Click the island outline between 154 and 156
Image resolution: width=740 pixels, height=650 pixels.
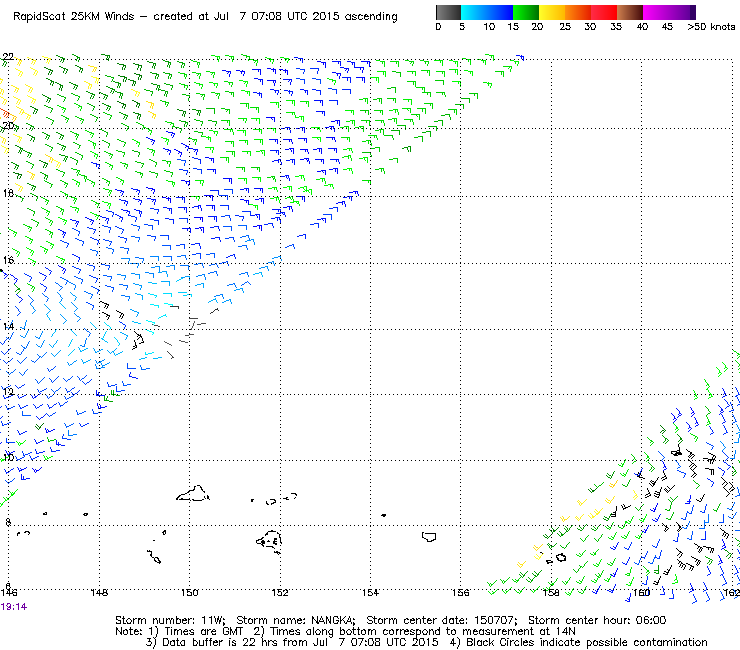point(429,537)
